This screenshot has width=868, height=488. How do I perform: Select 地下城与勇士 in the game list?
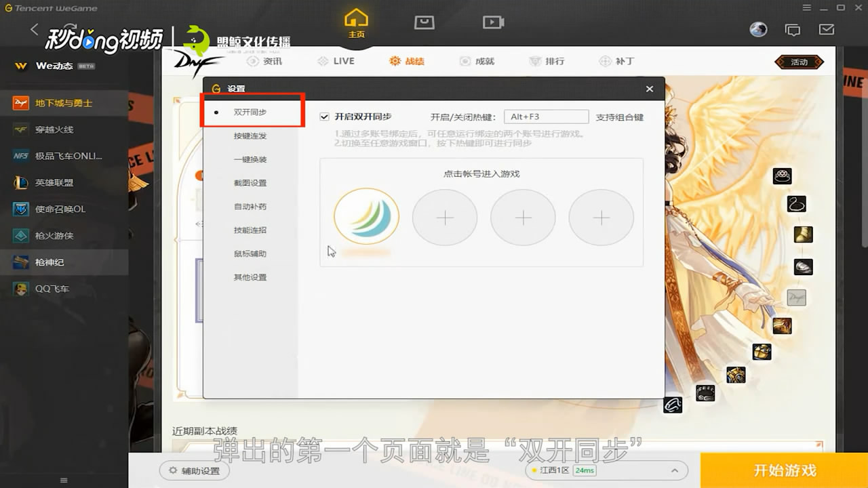coord(64,103)
